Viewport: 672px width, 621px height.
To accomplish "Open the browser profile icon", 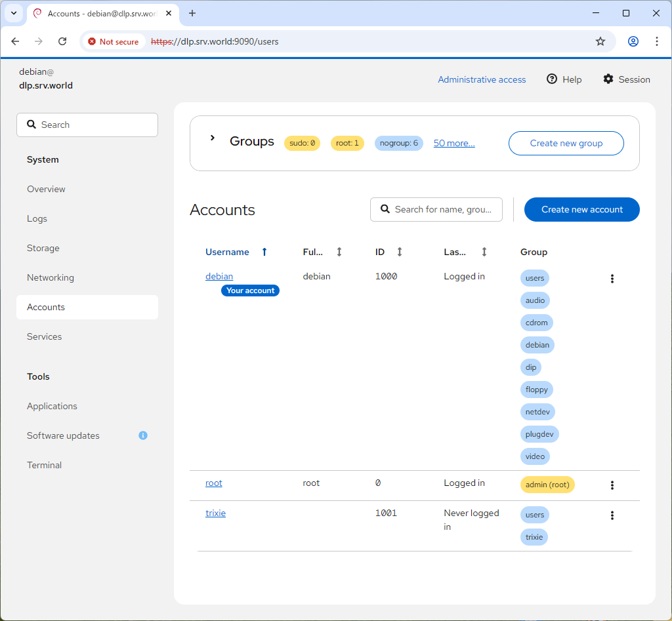I will 633,41.
